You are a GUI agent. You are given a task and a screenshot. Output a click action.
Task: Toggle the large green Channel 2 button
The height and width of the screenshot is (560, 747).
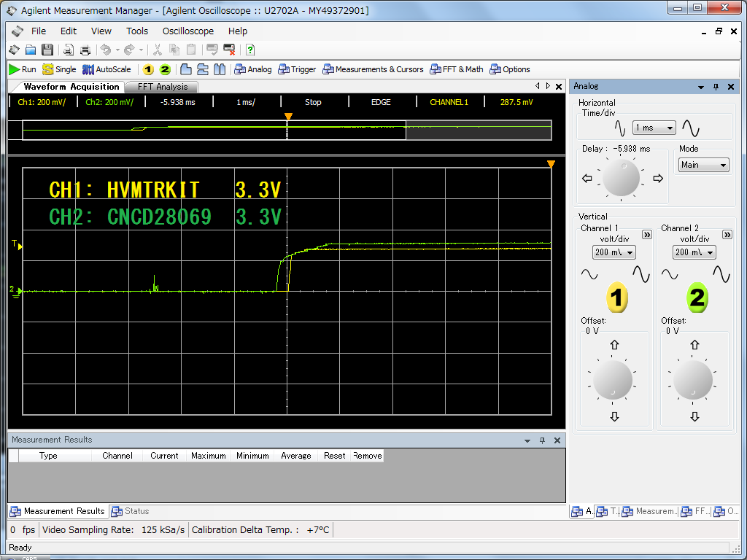pos(697,297)
